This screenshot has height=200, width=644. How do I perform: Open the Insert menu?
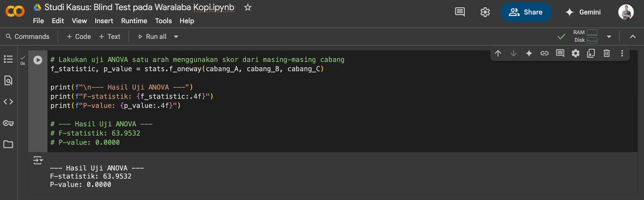pyautogui.click(x=104, y=21)
